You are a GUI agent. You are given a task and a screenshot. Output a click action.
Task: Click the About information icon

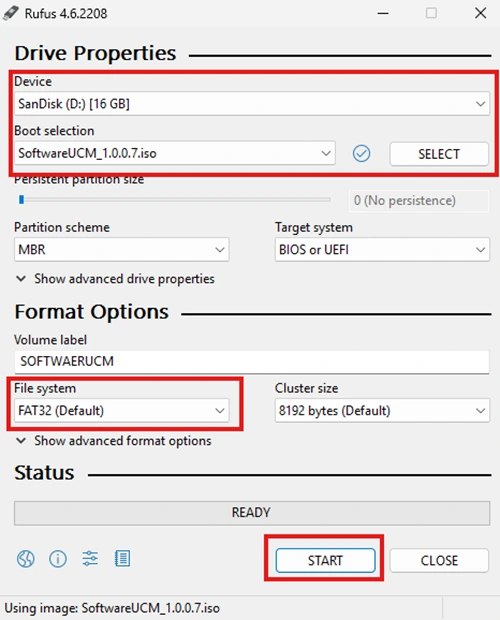pos(58,559)
